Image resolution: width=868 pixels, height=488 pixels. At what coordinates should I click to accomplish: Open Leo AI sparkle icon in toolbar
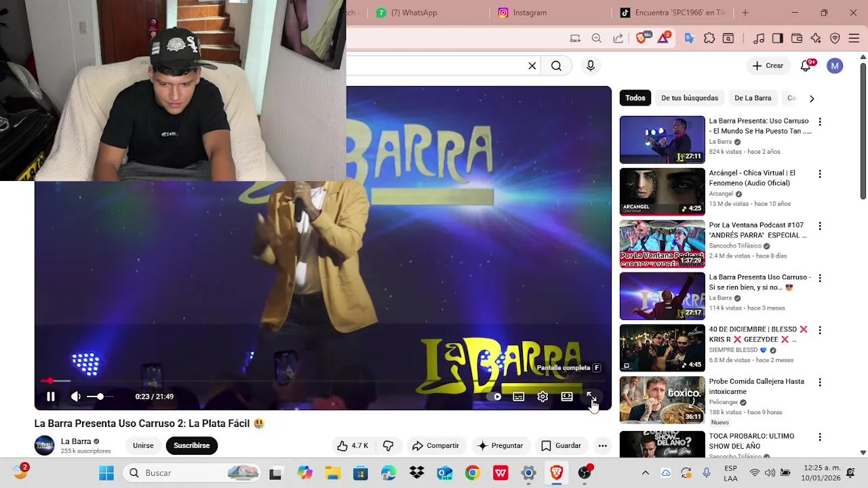click(x=816, y=39)
